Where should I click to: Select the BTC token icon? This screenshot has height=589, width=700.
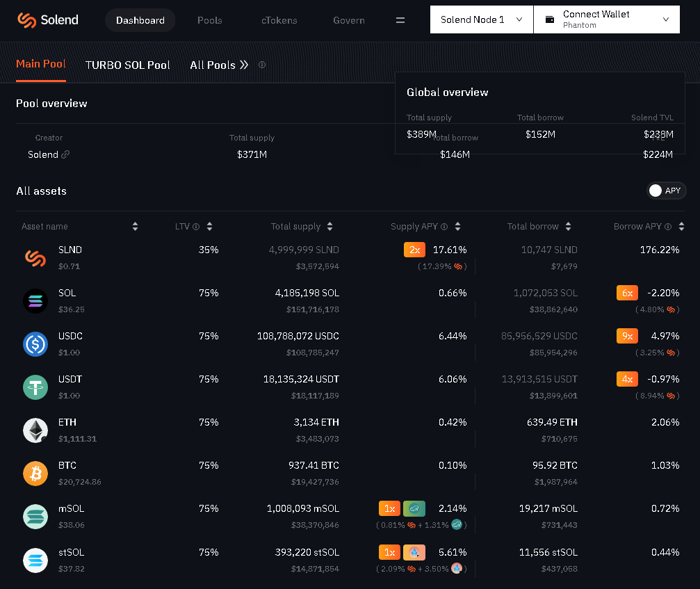pyautogui.click(x=35, y=474)
